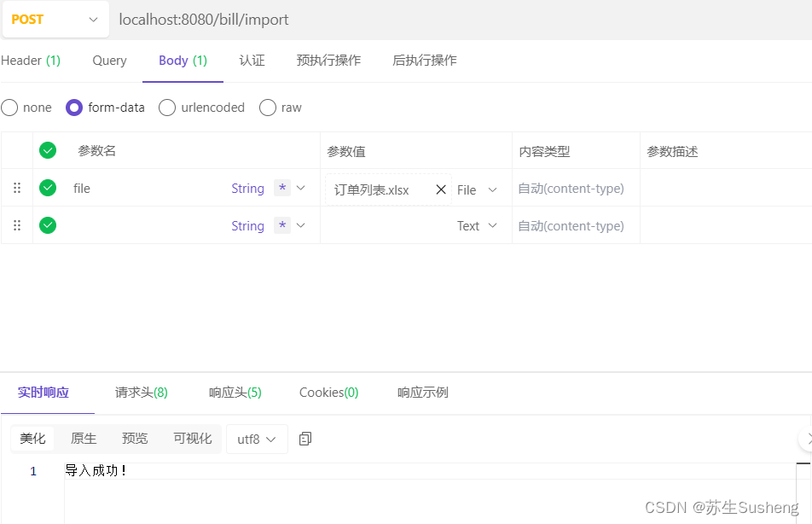This screenshot has width=812, height=524.
Task: Open the 响应头(5) tab
Action: tap(235, 393)
